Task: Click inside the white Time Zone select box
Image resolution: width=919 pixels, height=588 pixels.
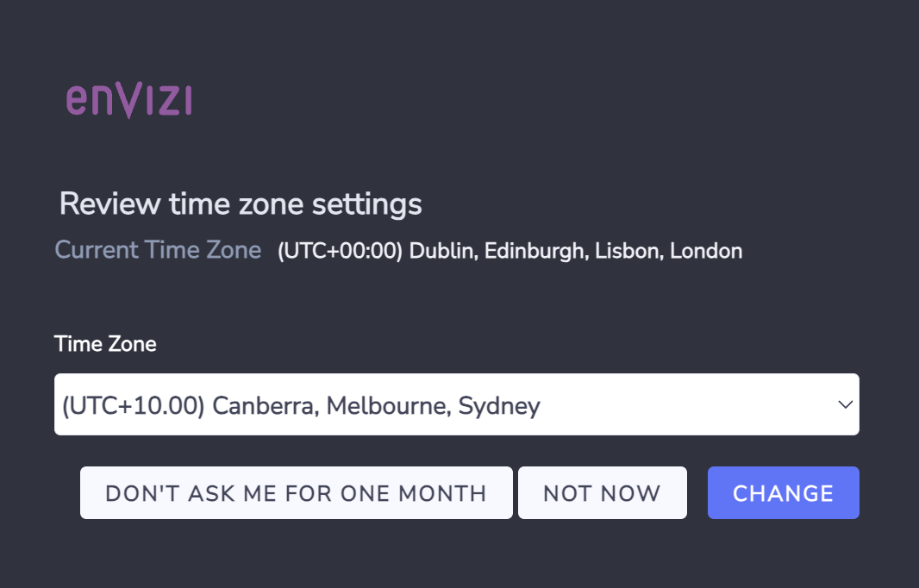Action: point(457,404)
